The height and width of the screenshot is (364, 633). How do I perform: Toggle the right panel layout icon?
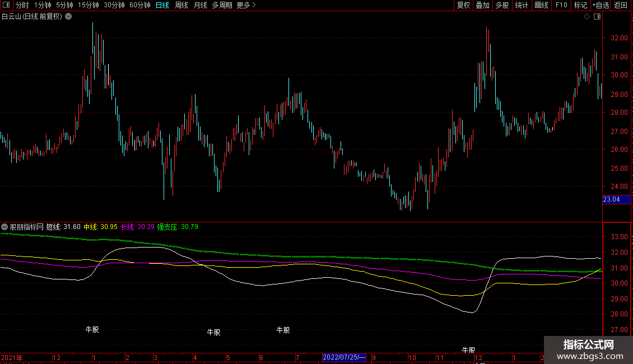point(597,17)
